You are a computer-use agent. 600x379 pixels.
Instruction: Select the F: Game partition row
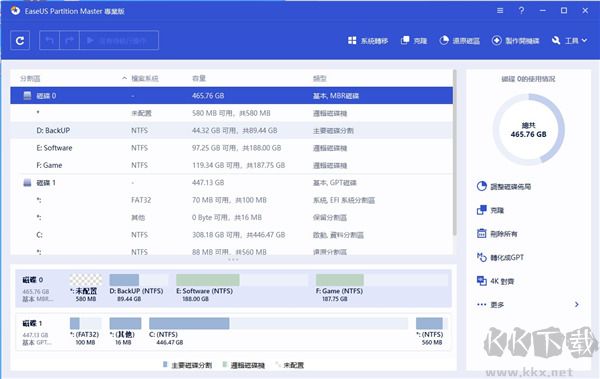pyautogui.click(x=231, y=165)
